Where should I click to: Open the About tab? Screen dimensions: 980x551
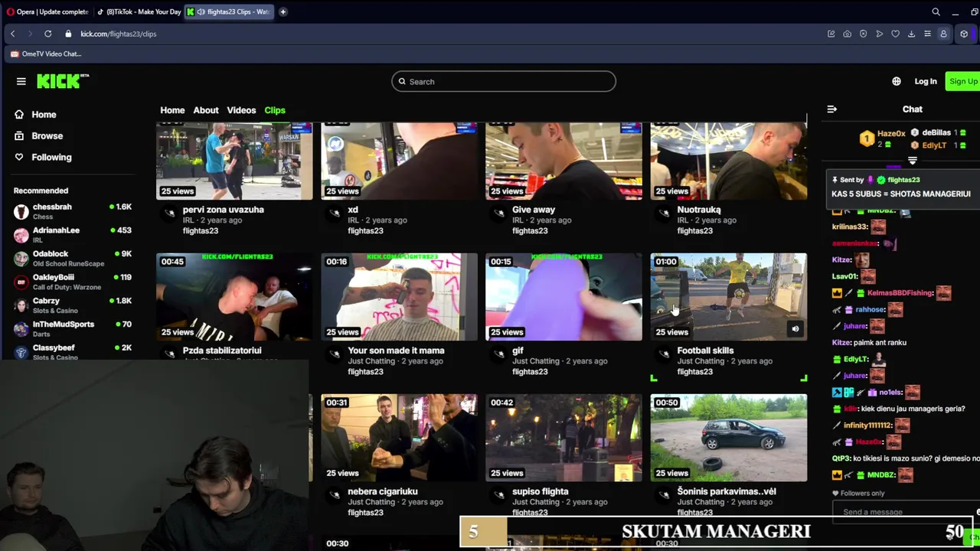click(x=205, y=110)
